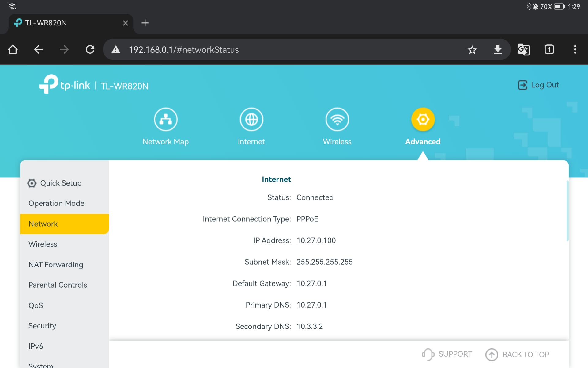Open the Internet globe icon
The width and height of the screenshot is (588, 368).
tap(251, 120)
